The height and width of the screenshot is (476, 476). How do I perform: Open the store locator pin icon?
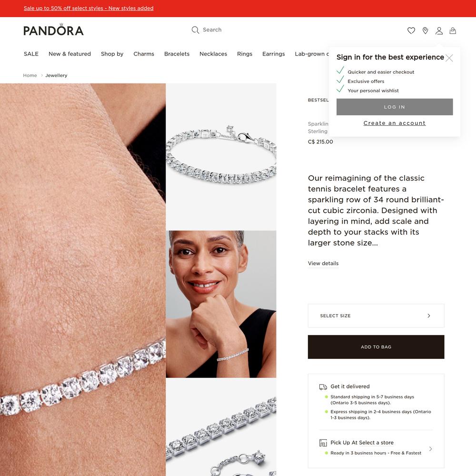pyautogui.click(x=425, y=30)
